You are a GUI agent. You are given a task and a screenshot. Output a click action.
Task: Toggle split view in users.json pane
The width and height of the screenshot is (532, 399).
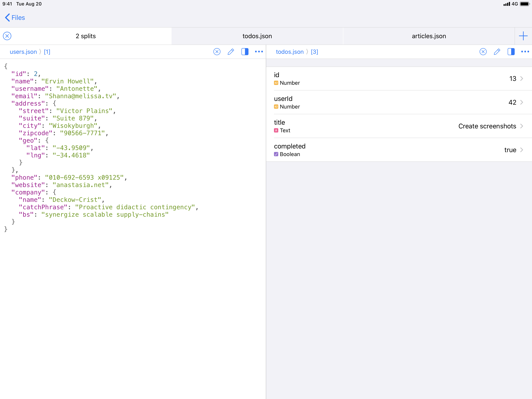click(x=245, y=52)
